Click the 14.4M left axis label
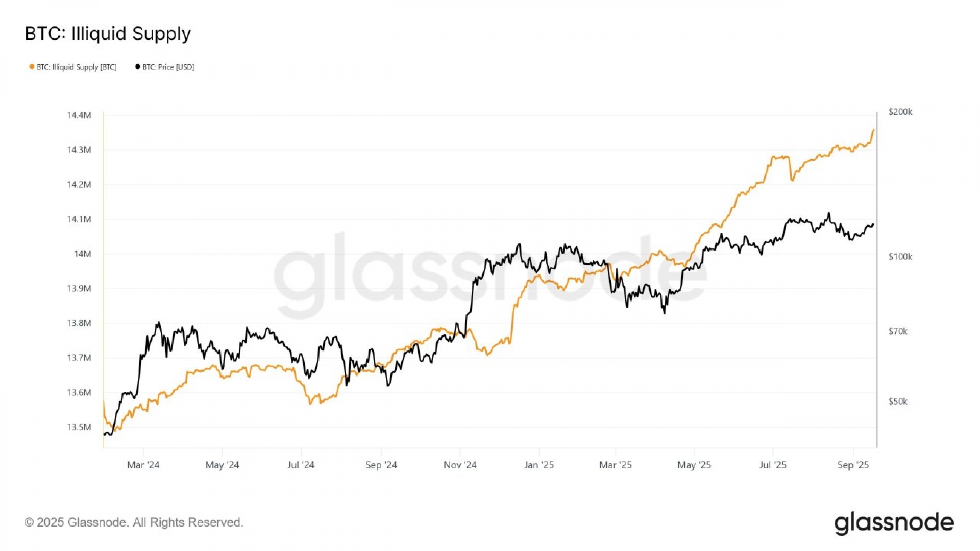This screenshot has width=980, height=551. 79,115
